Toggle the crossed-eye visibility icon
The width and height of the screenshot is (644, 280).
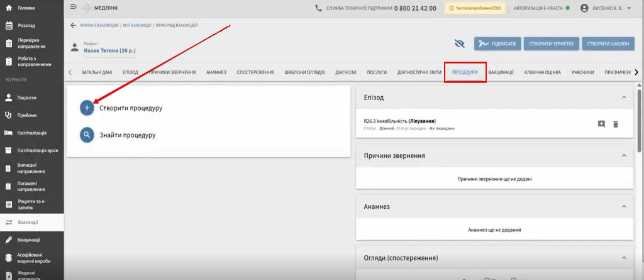click(x=459, y=43)
